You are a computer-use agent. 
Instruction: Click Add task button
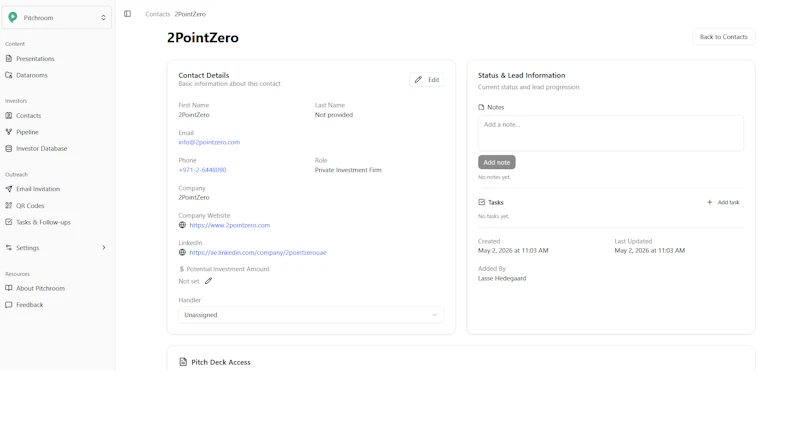(x=723, y=202)
